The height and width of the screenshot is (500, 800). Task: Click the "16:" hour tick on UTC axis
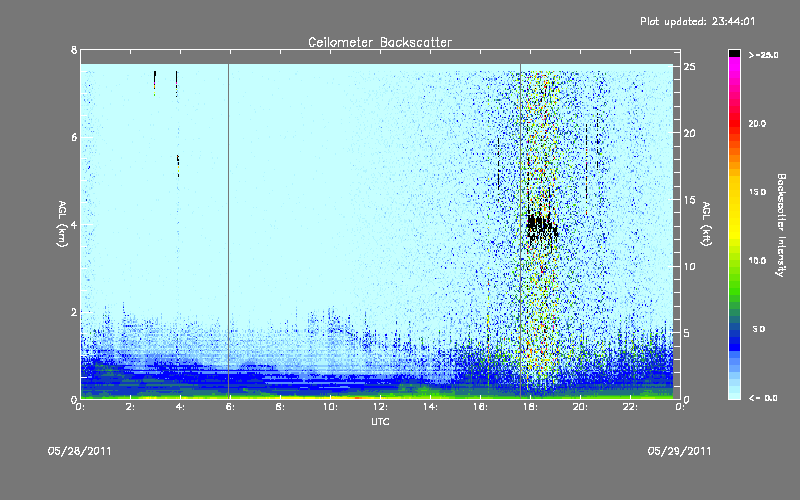[481, 407]
